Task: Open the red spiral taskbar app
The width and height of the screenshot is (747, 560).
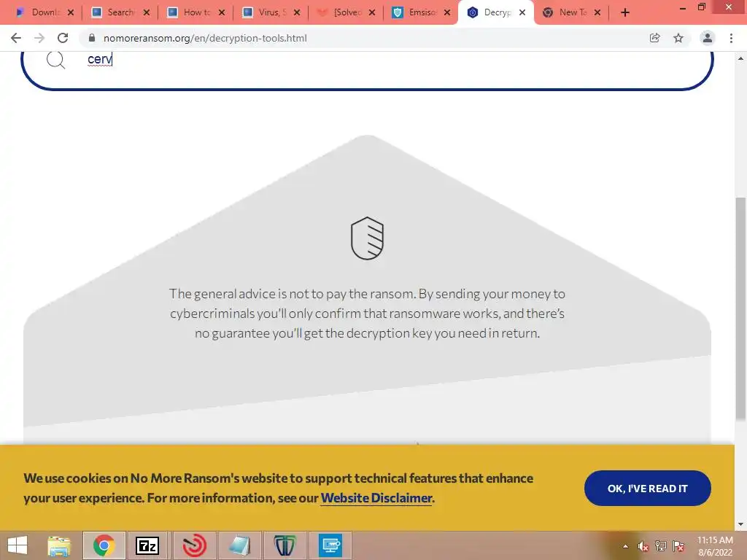Action: [194, 545]
